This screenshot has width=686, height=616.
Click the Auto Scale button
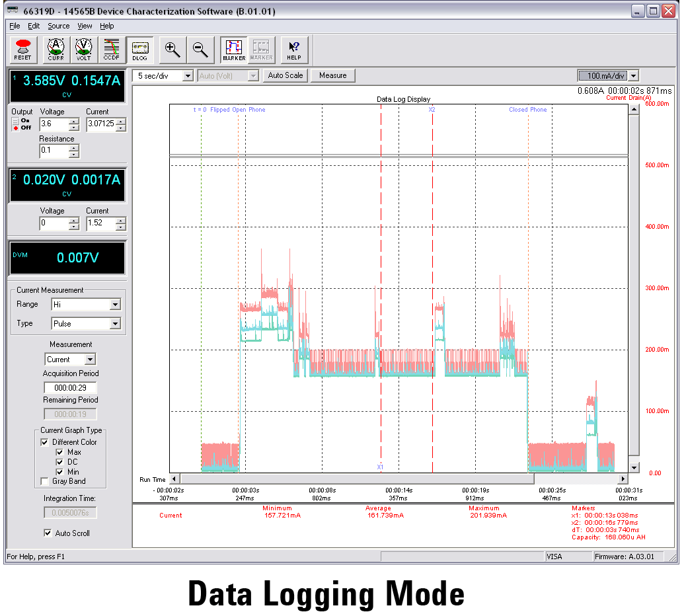coord(285,75)
